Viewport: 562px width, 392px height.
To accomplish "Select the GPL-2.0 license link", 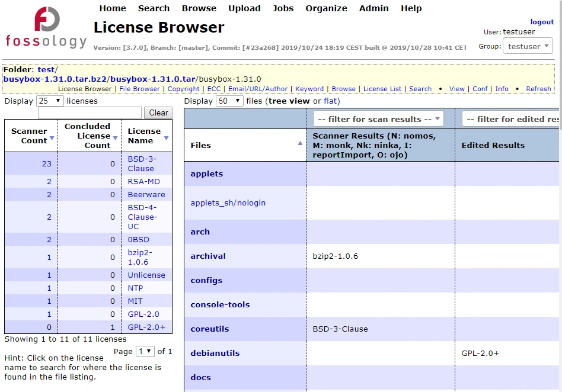I will tap(143, 314).
